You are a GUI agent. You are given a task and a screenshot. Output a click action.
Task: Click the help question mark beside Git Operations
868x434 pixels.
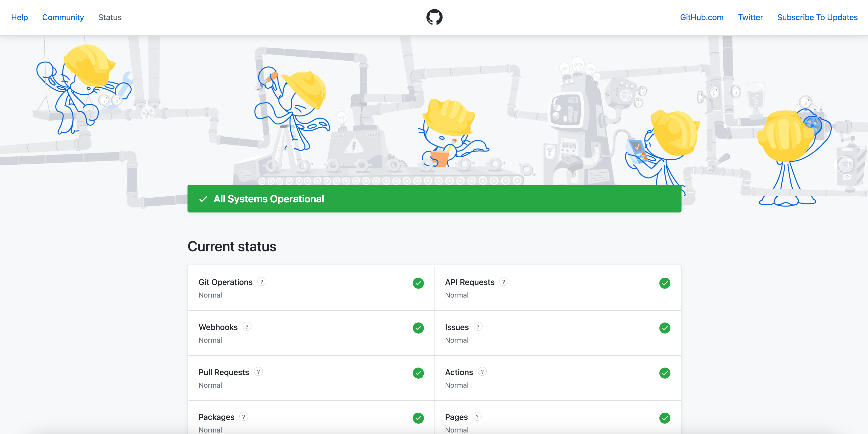point(262,282)
